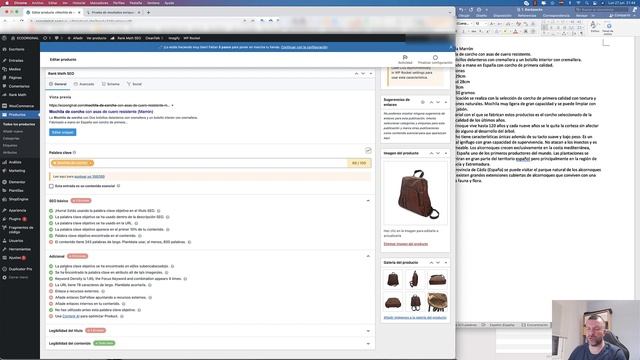Image resolution: width=640 pixels, height=360 pixels.
Task: Click the Editar snippet button
Action: point(62,132)
